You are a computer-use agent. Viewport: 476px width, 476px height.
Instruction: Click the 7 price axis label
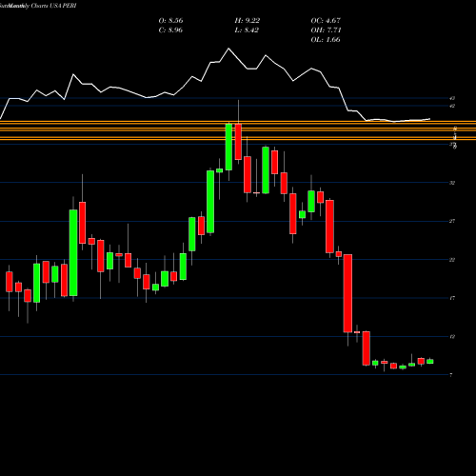451,375
